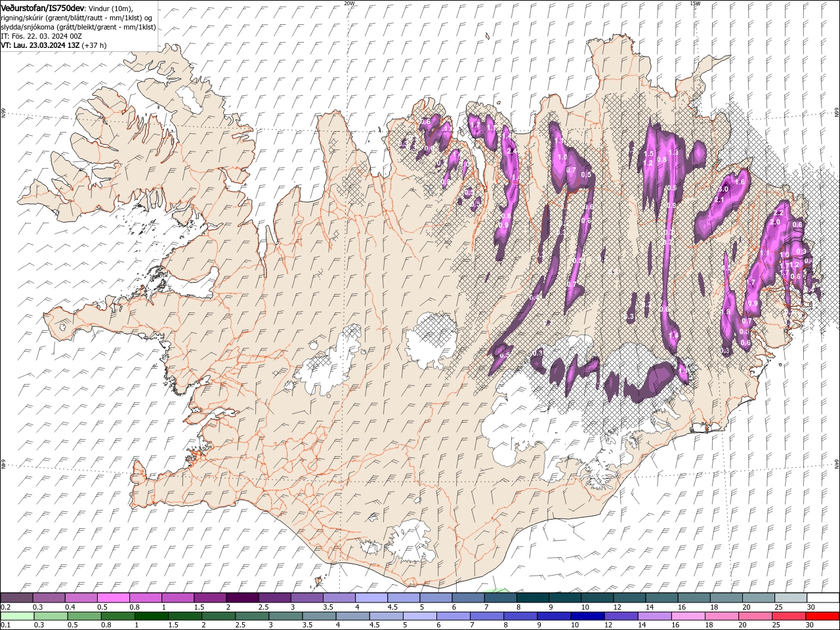This screenshot has height=630, width=840.
Task: Select the dark teal swatch labeled 8 in the upper legend
Action: point(532,598)
